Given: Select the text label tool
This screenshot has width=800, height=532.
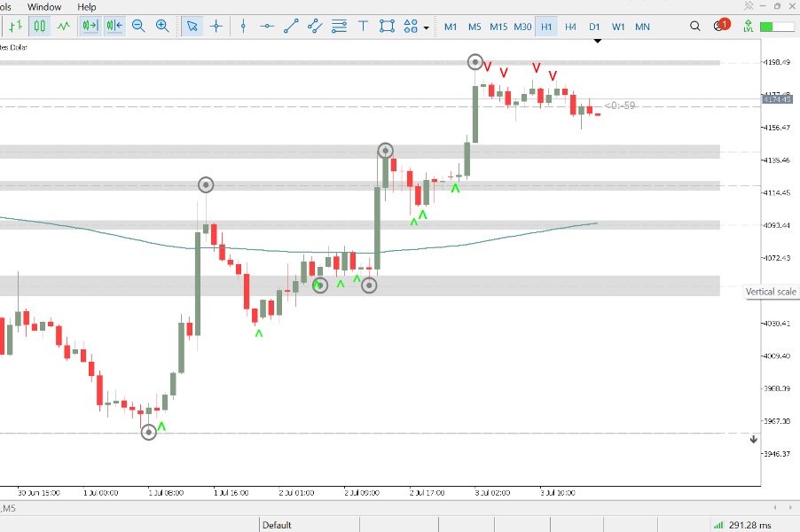Looking at the screenshot, I should point(363,26).
